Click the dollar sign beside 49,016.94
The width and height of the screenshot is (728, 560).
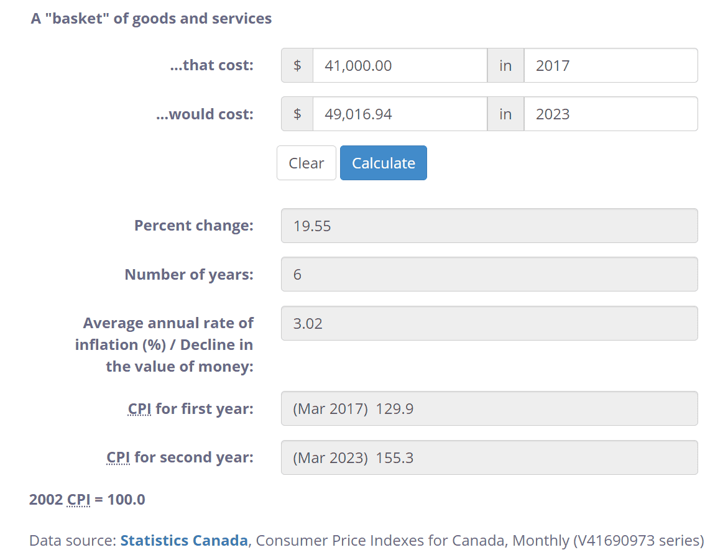[x=297, y=114]
